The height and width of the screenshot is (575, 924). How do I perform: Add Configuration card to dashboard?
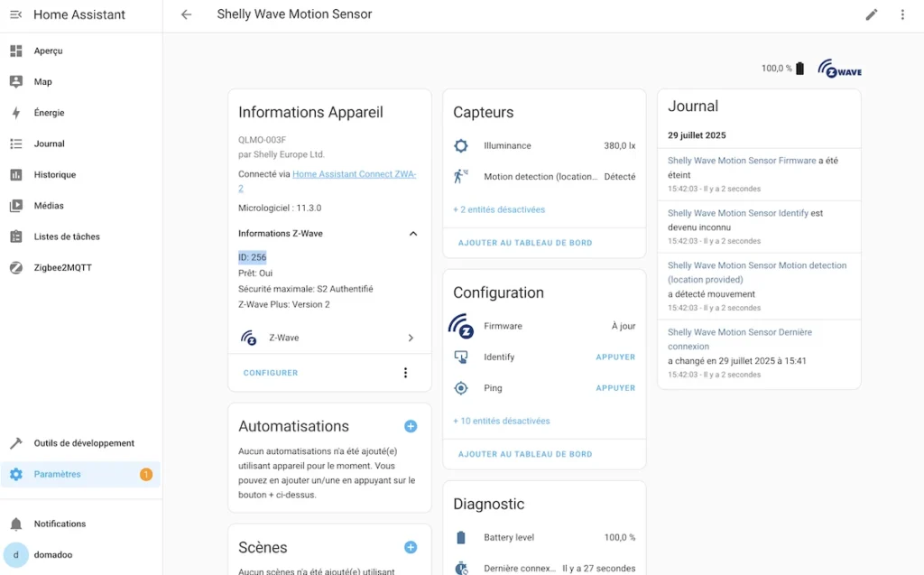(x=525, y=454)
